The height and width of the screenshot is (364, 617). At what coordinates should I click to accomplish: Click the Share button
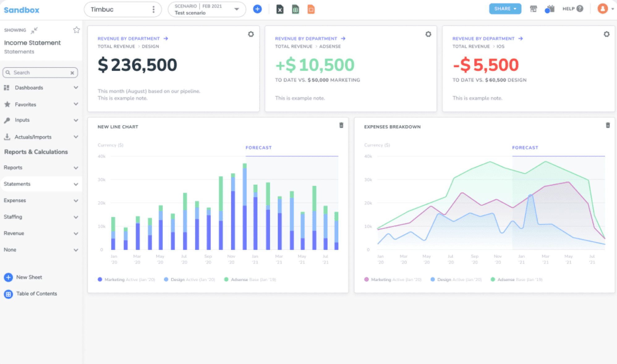tap(505, 9)
